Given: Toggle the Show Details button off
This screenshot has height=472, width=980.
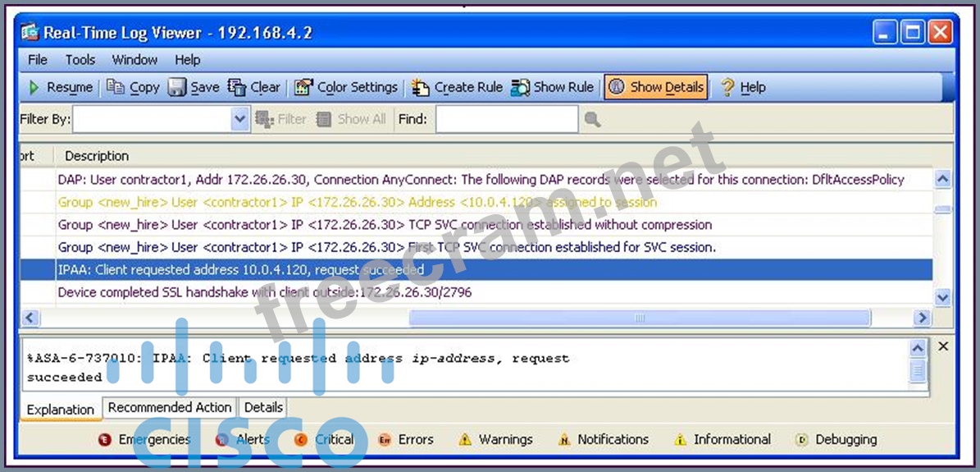Looking at the screenshot, I should tap(656, 87).
